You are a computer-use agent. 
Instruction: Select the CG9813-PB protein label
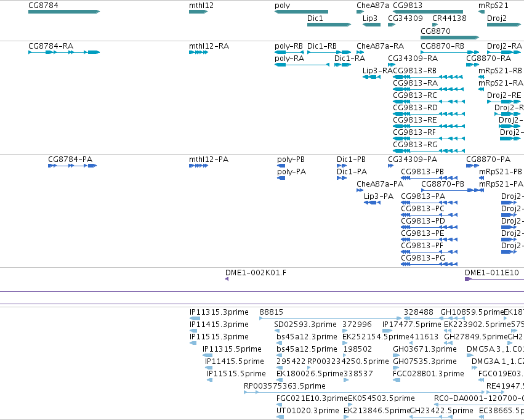click(x=422, y=172)
